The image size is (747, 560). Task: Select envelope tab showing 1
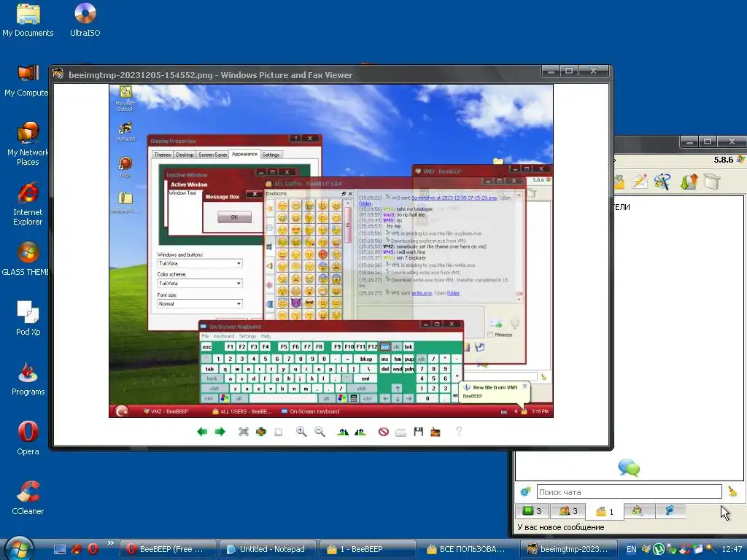click(x=605, y=511)
